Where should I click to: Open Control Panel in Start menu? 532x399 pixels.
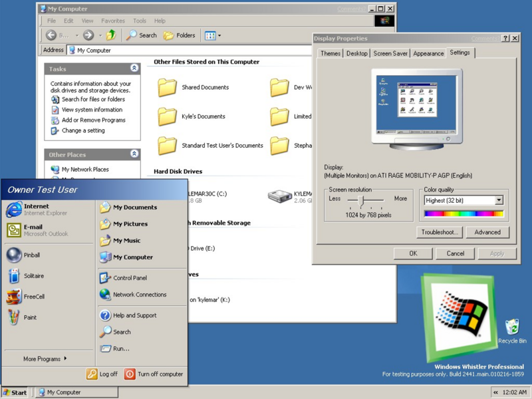[x=130, y=278]
